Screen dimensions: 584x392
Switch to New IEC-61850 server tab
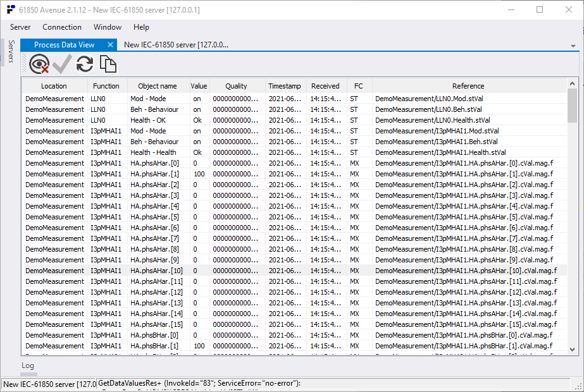coord(176,45)
